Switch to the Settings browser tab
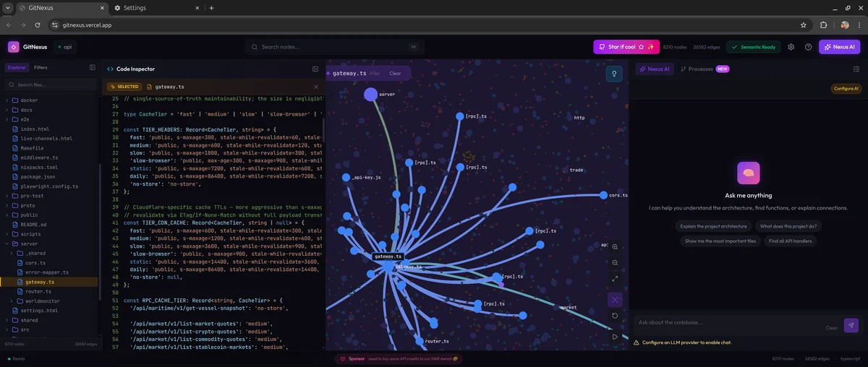 [156, 8]
